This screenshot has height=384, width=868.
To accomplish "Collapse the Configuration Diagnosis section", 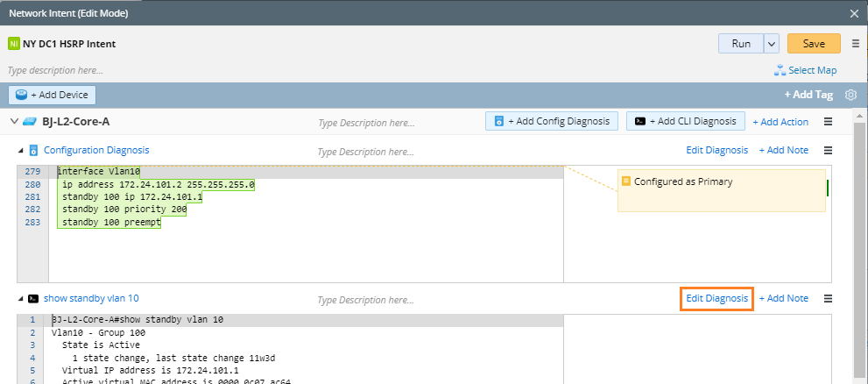I will click(20, 150).
